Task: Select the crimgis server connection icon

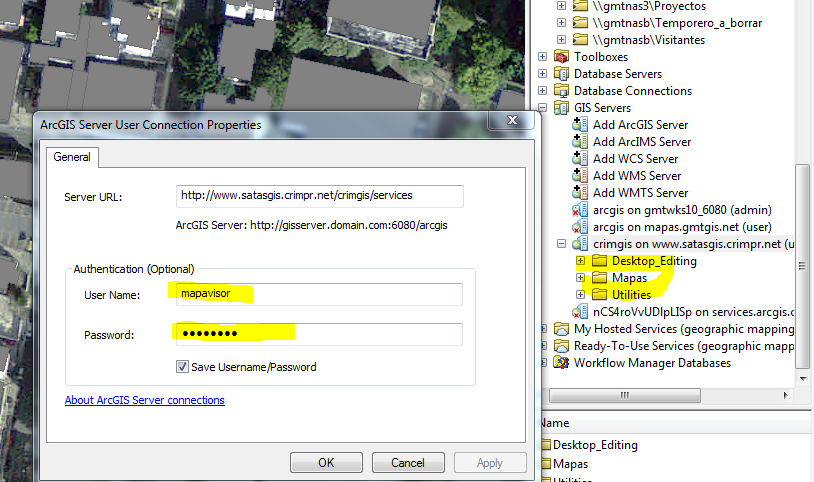Action: coord(580,244)
